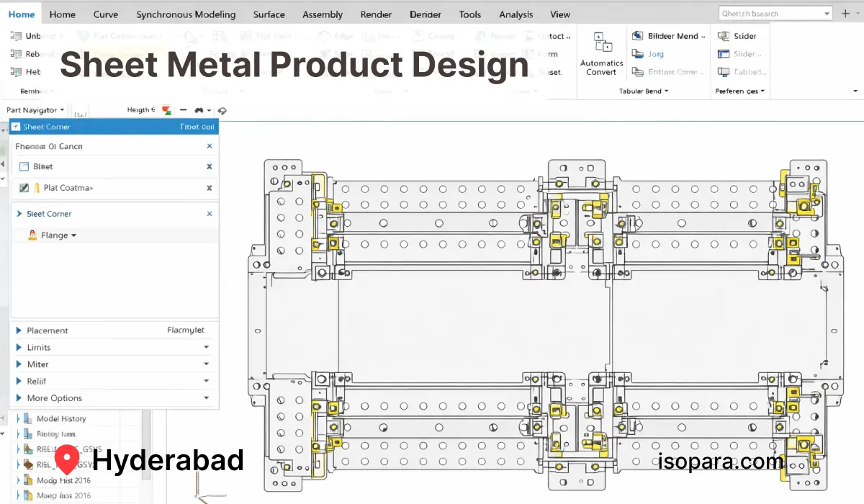Click the Automatics Convert icon
Image resolution: width=864 pixels, height=504 pixels.
coord(603,44)
